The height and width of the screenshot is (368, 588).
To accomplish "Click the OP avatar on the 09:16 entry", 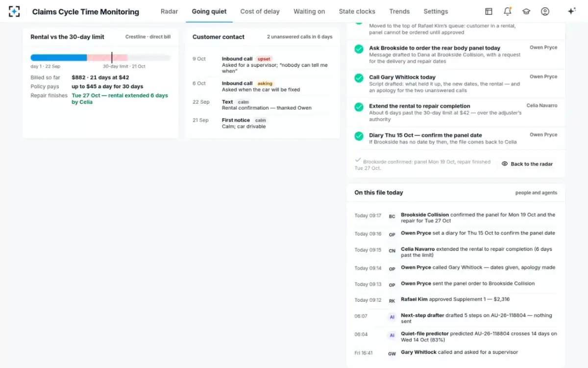I will pos(392,235).
